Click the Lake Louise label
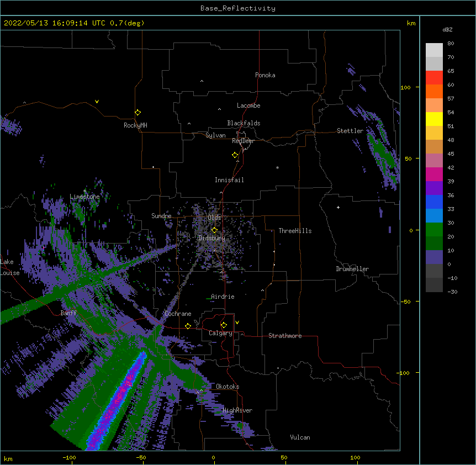The height and width of the screenshot is (465, 476). click(10, 267)
